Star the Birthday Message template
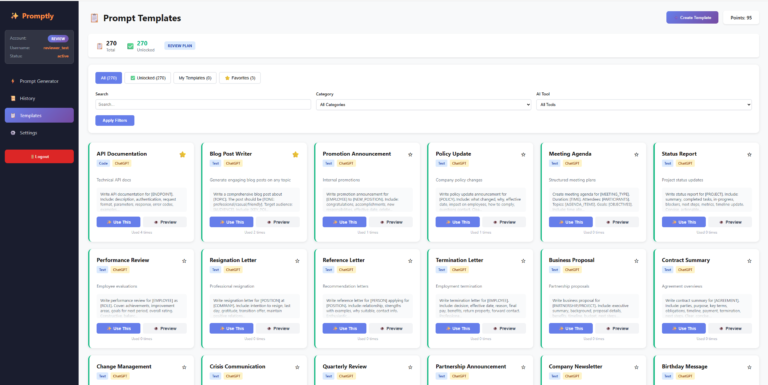Image resolution: width=768 pixels, height=385 pixels. coord(749,367)
